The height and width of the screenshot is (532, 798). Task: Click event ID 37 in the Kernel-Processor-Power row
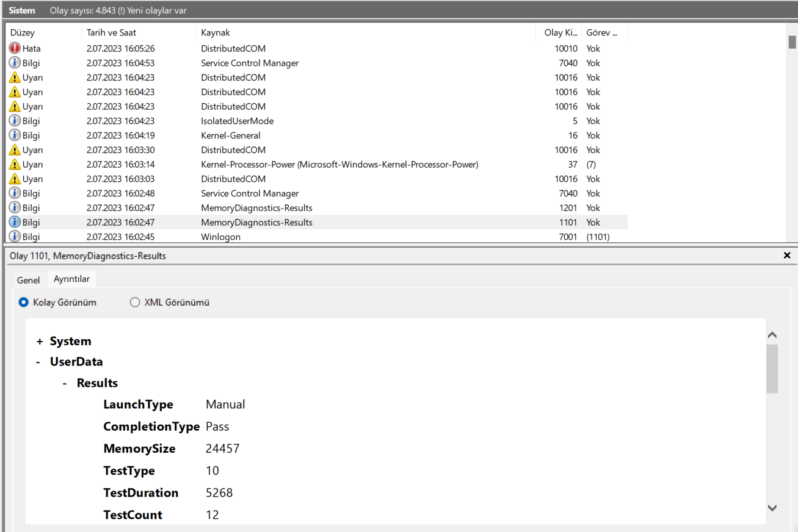(x=573, y=165)
